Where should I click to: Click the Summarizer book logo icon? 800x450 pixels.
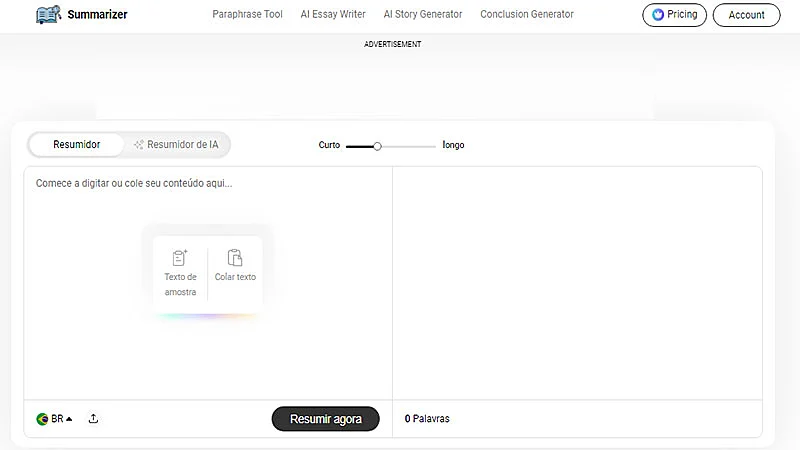point(48,14)
